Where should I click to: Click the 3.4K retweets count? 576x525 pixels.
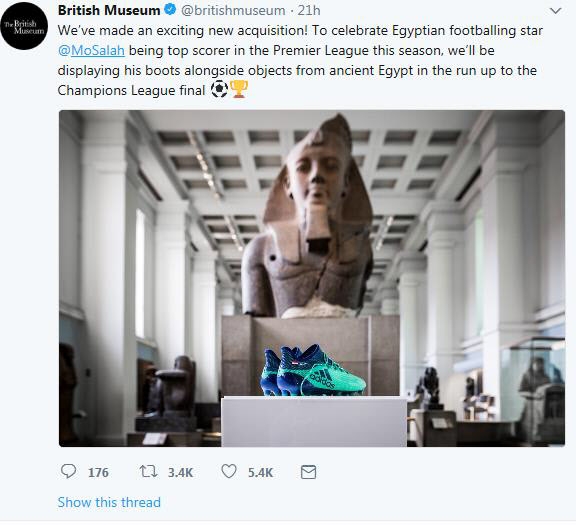point(180,472)
